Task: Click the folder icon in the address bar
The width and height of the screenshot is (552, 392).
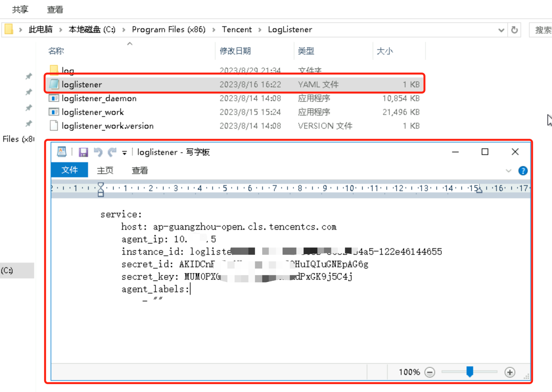Action: (9, 29)
